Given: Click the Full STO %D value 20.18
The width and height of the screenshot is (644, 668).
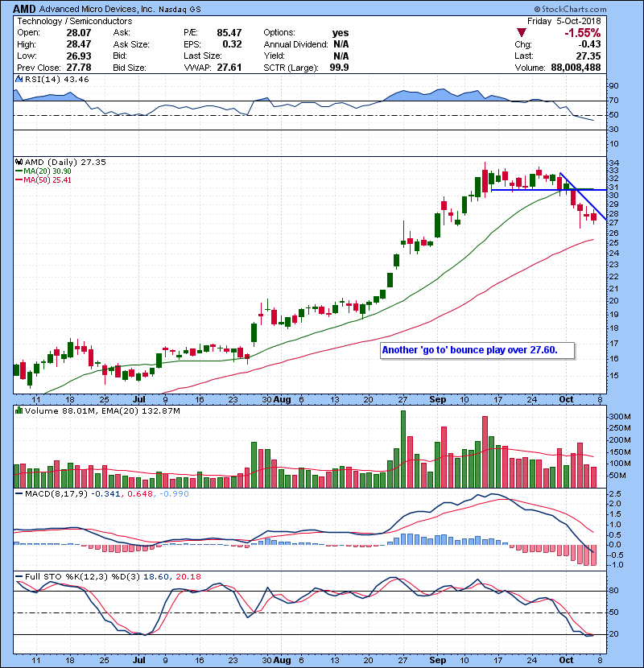Looking at the screenshot, I should 188,577.
